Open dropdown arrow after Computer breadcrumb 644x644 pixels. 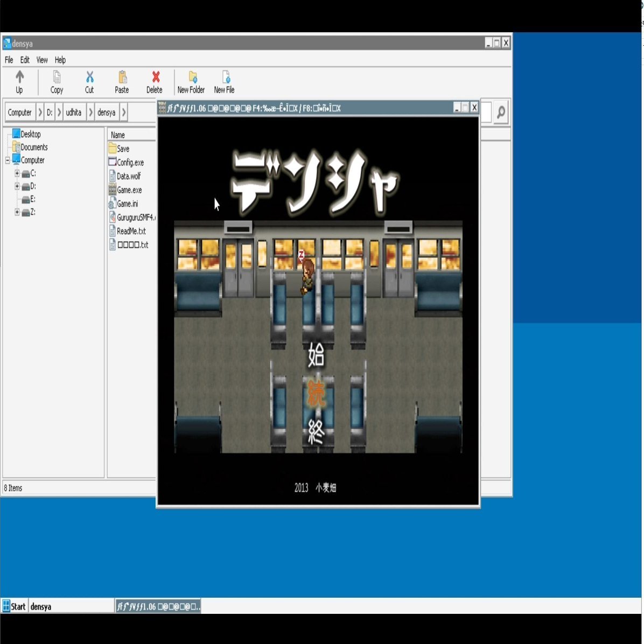click(40, 112)
